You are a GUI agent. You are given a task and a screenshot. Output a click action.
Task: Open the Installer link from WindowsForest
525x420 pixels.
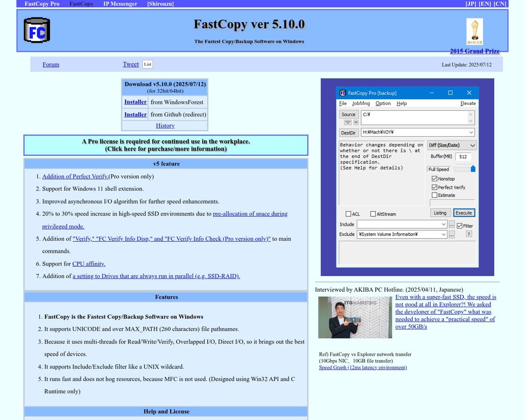tap(135, 102)
